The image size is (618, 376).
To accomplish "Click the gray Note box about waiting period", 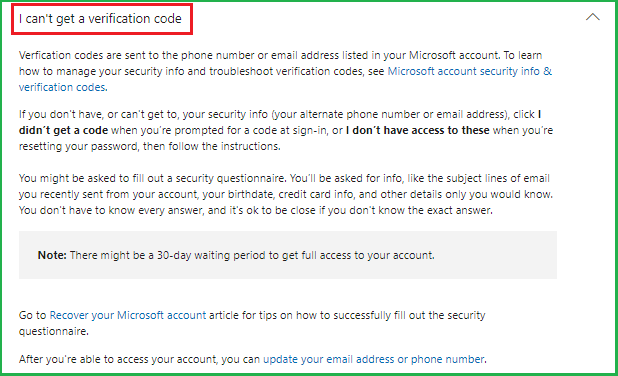I will pyautogui.click(x=288, y=255).
